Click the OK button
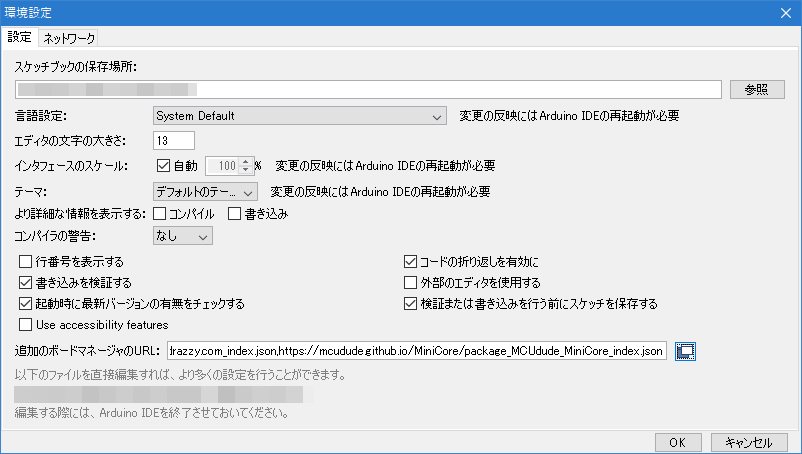This screenshot has height=454, width=802. click(x=678, y=442)
